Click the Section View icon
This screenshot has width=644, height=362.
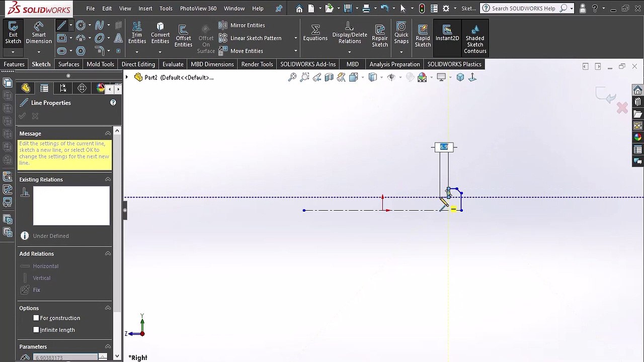point(329,77)
